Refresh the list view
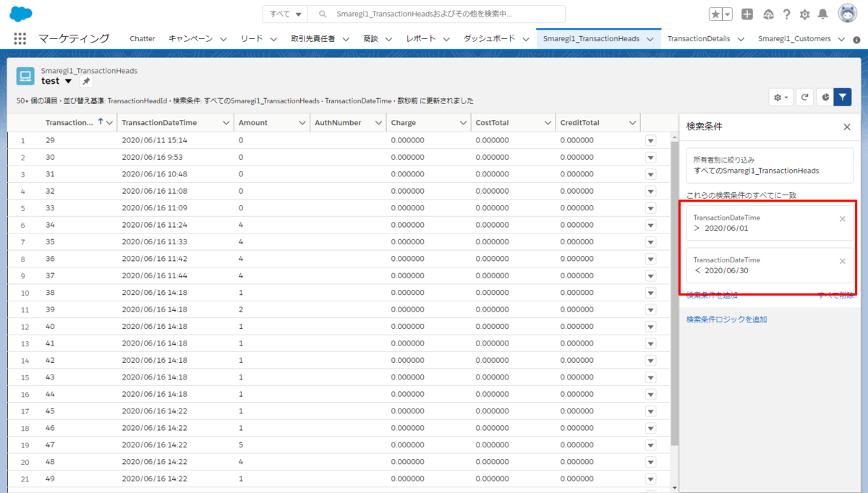 pyautogui.click(x=805, y=97)
